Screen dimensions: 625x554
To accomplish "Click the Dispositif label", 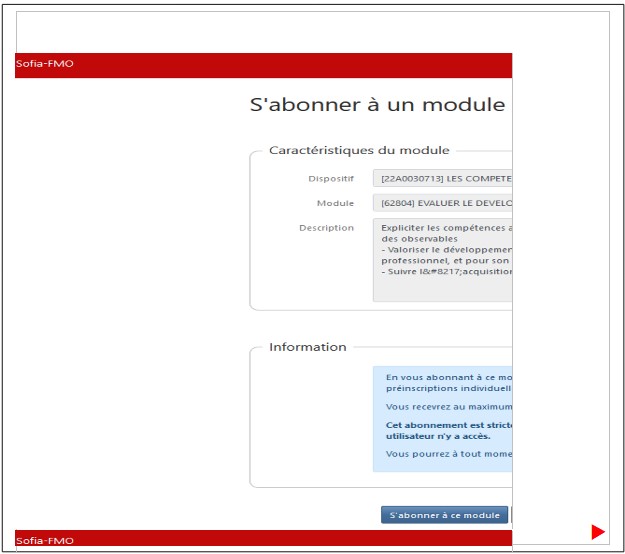I will tap(329, 179).
